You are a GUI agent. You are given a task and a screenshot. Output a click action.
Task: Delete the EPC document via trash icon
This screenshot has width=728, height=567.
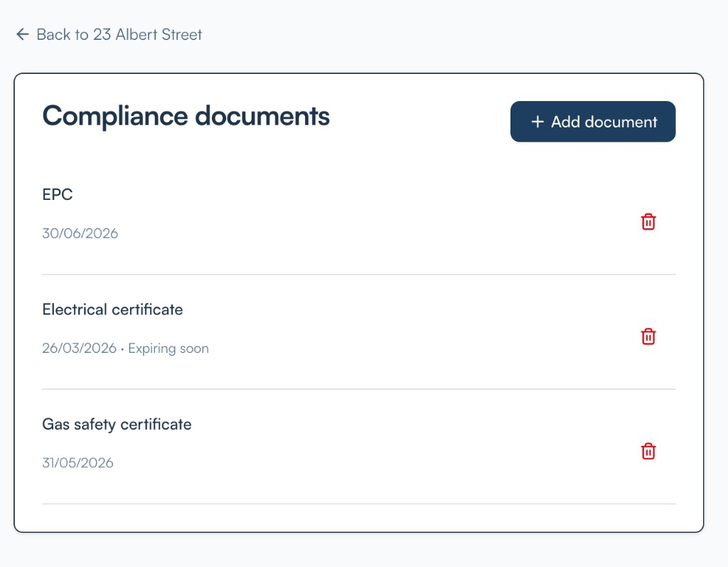tap(648, 222)
